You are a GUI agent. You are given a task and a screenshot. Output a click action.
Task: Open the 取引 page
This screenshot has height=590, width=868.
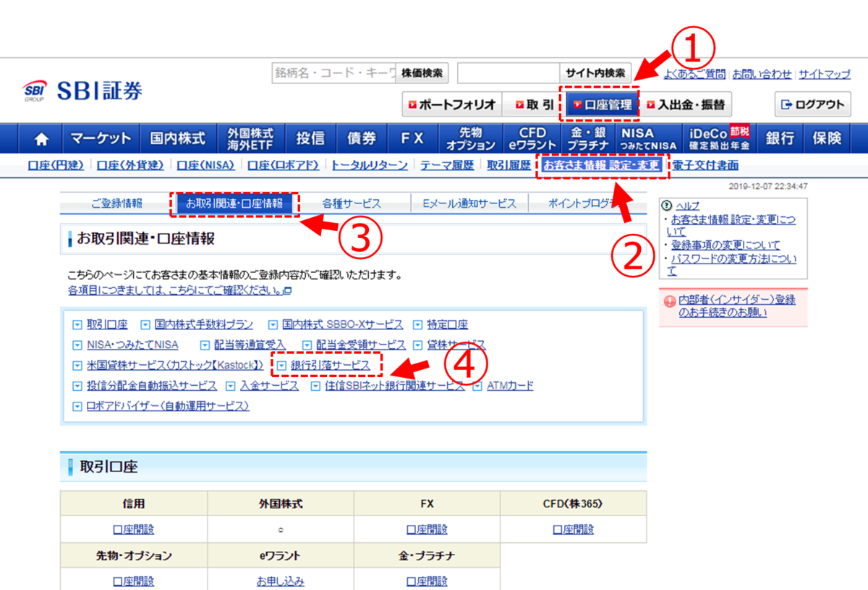pos(534,104)
